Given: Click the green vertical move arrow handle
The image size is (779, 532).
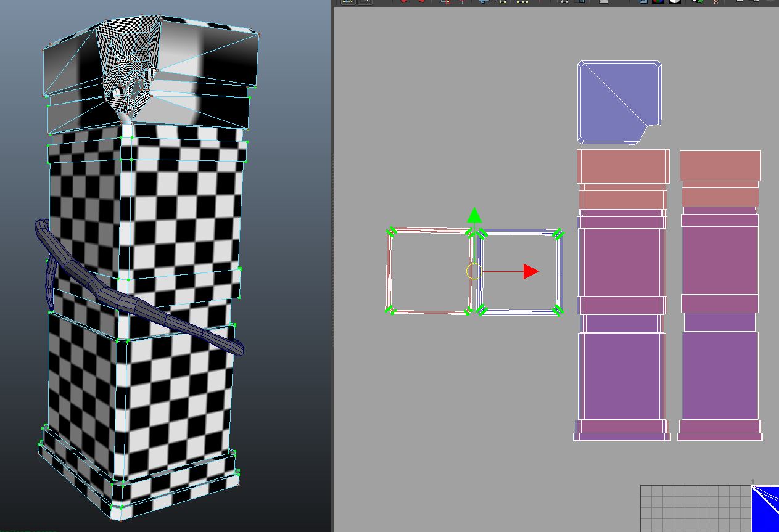Looking at the screenshot, I should tap(474, 215).
